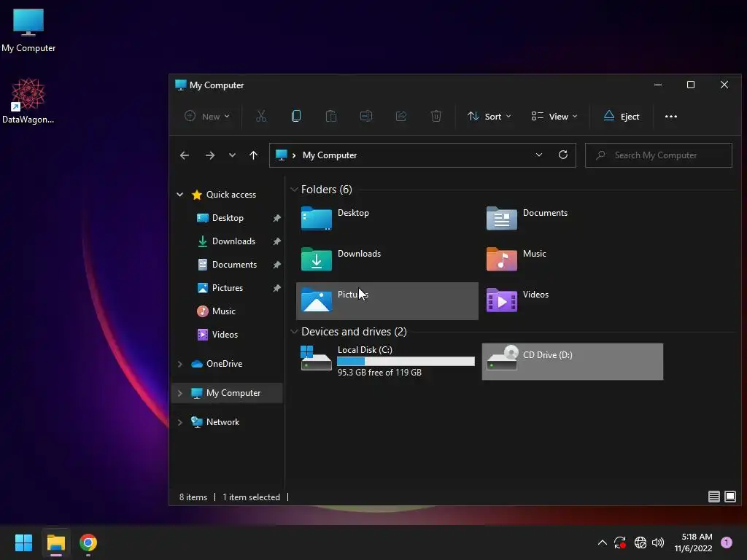Screen dimensions: 747x560
Task: Expand the address bar history dropdown
Action: click(x=539, y=155)
